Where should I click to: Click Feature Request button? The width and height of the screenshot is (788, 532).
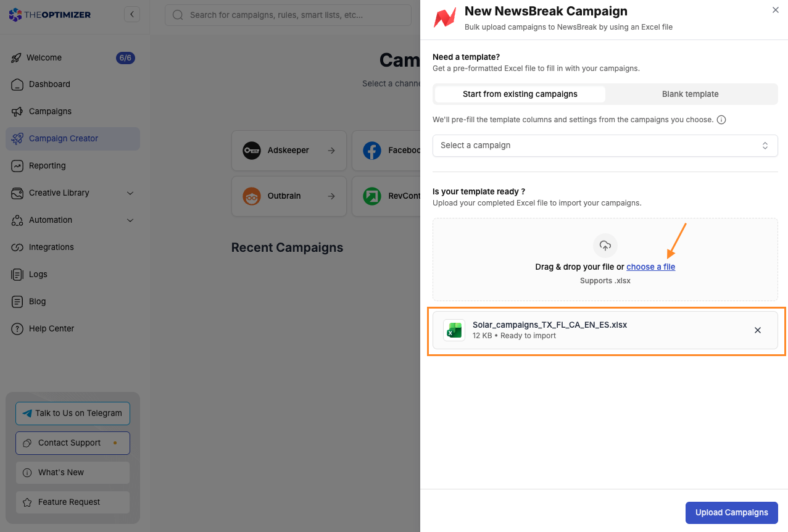(73, 502)
